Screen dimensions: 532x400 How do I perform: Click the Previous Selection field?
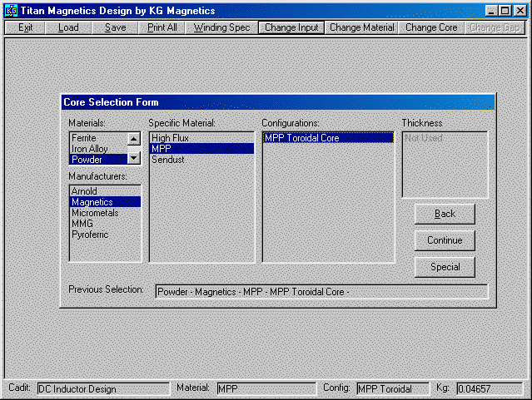coord(321,292)
